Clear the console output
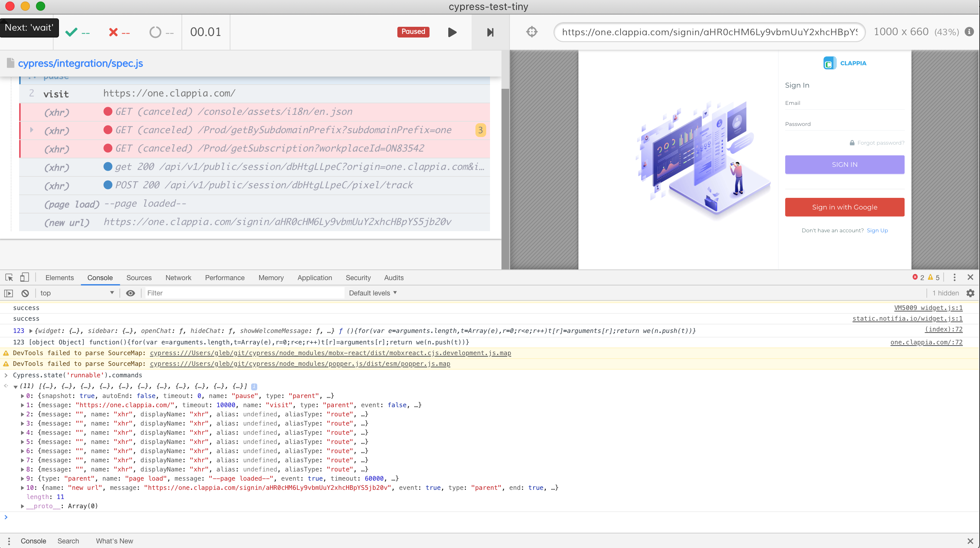This screenshot has width=980, height=548. pos(24,293)
